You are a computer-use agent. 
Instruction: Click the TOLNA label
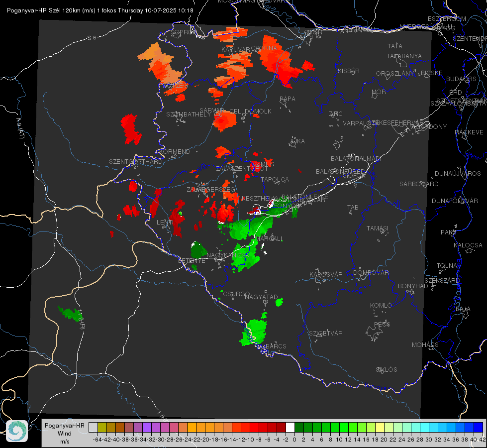447,266
